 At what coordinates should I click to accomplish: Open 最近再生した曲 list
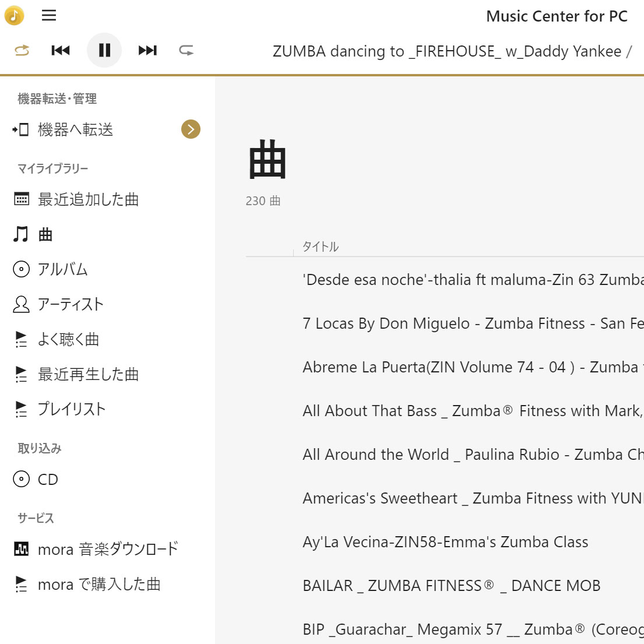(x=89, y=374)
